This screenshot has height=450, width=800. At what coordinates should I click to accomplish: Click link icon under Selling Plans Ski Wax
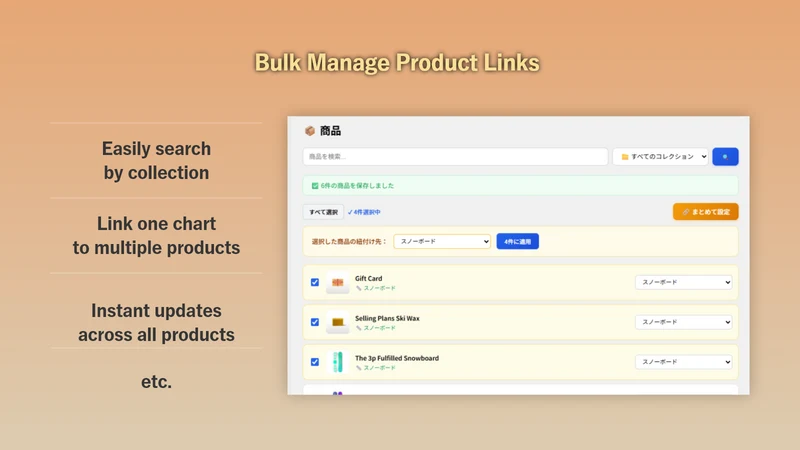[x=358, y=328]
